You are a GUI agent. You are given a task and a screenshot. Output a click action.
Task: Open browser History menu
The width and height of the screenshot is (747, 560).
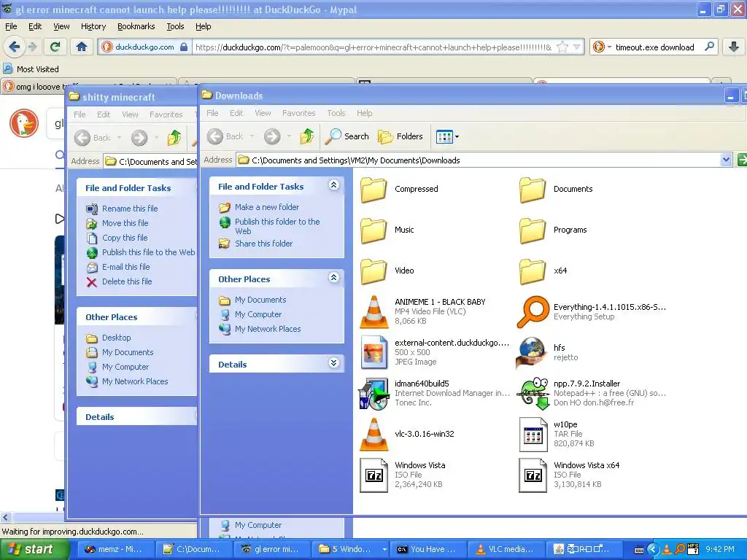tap(93, 26)
